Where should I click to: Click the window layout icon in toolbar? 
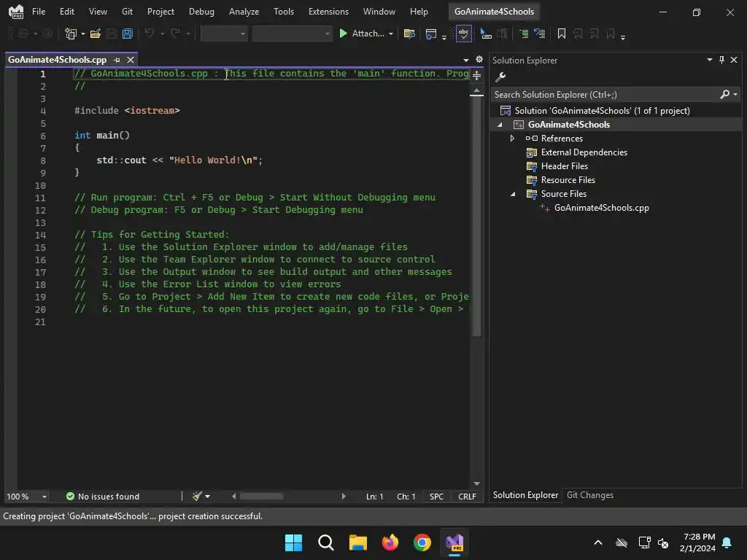coord(430,34)
